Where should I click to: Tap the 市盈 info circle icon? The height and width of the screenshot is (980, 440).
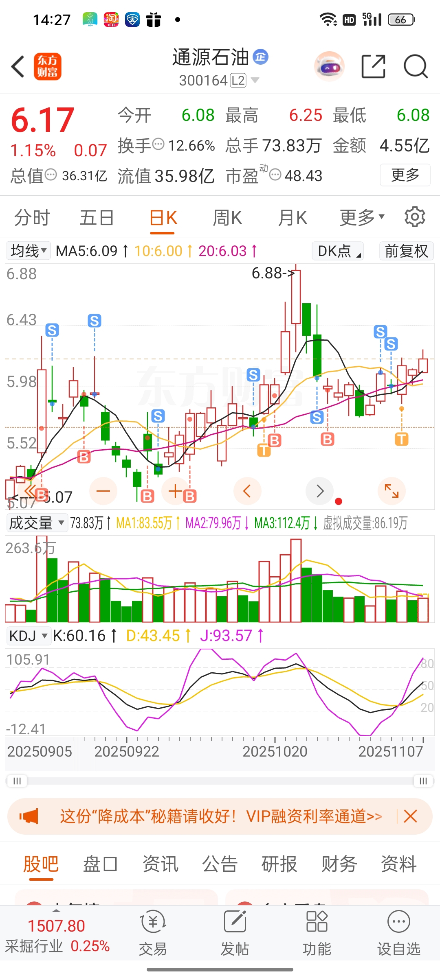(275, 175)
